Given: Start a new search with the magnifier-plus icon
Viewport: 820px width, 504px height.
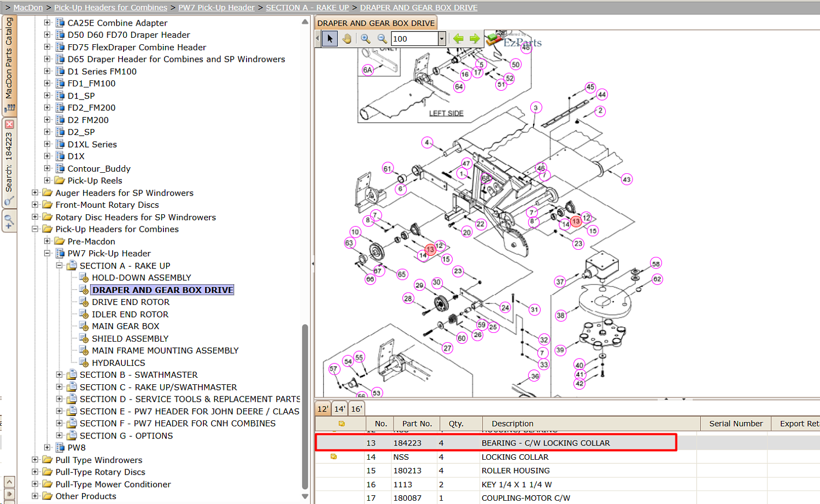Looking at the screenshot, I should point(9,222).
